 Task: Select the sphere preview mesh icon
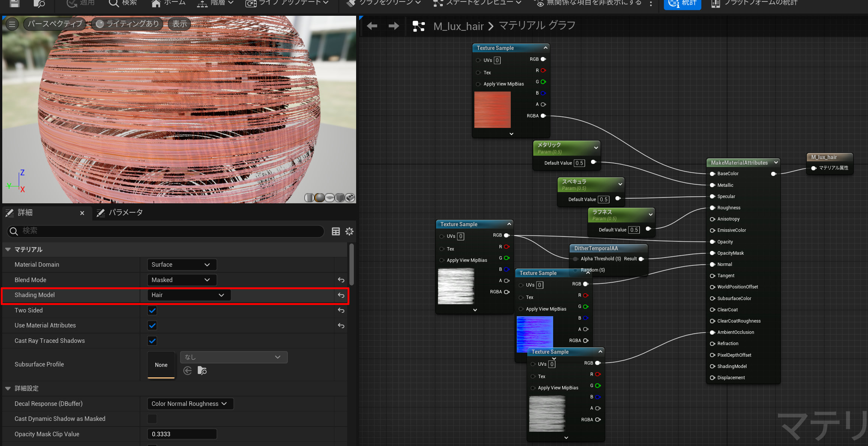click(319, 198)
